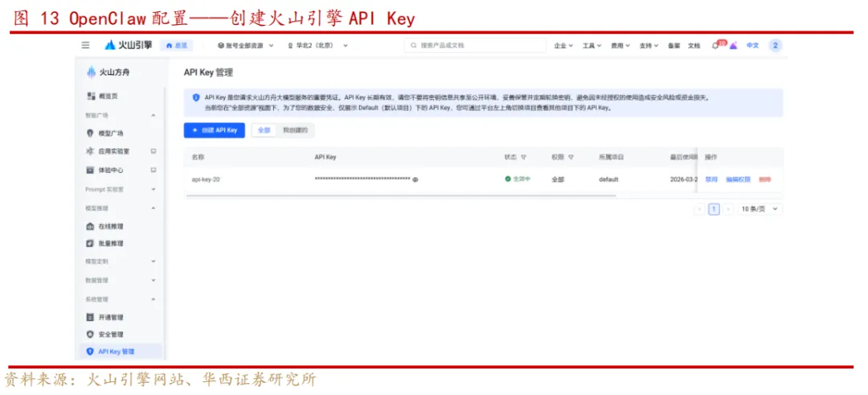The height and width of the screenshot is (395, 868).
Task: Go to 备案 in top bar
Action: click(x=674, y=46)
